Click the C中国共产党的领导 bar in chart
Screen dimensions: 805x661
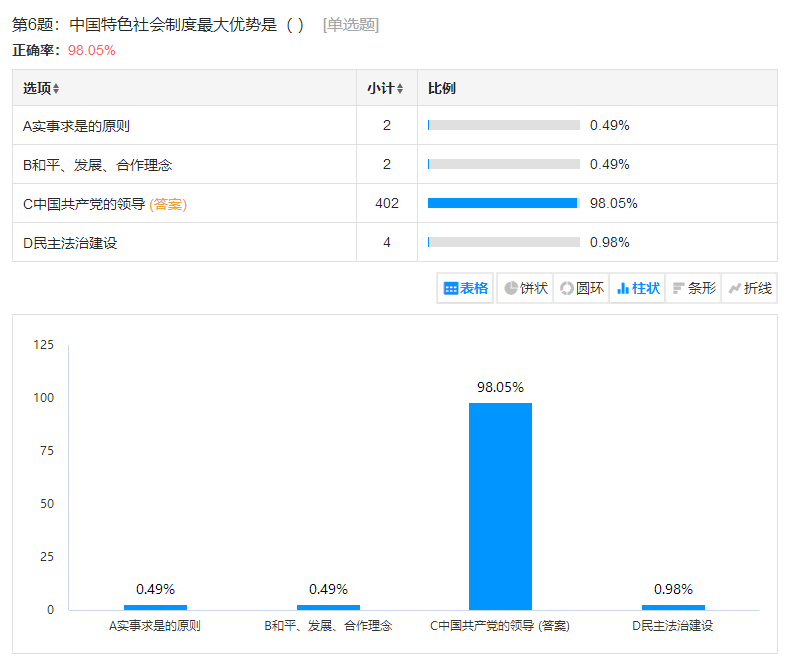(500, 505)
